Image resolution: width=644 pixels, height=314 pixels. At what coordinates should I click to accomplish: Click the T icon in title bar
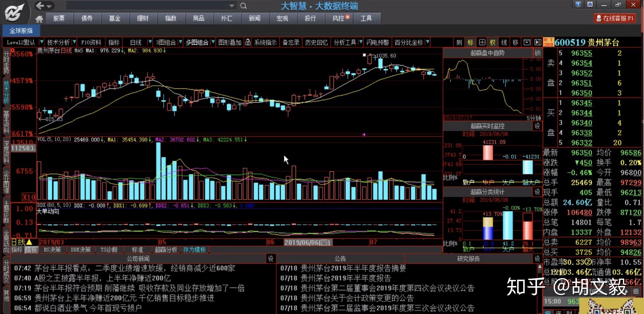pos(578,4)
